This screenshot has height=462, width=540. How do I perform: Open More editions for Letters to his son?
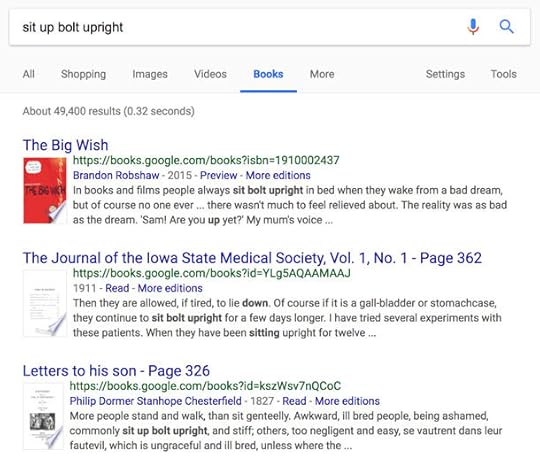[x=347, y=401]
